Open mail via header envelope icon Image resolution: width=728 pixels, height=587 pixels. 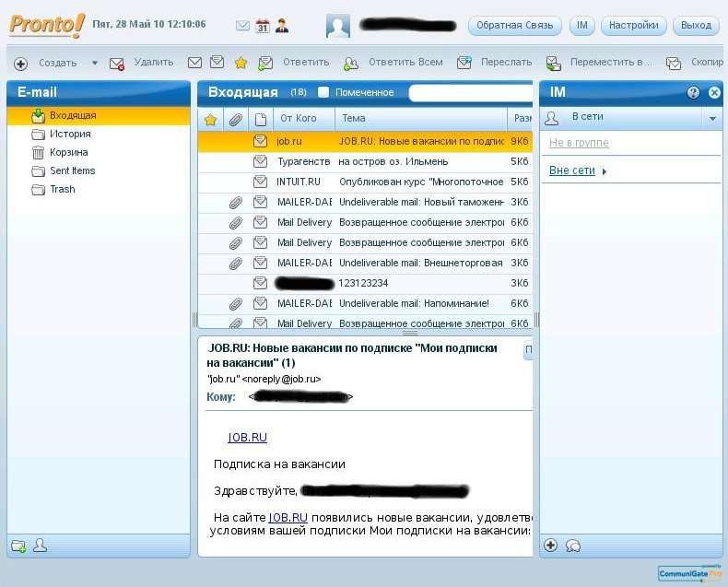coord(242,25)
